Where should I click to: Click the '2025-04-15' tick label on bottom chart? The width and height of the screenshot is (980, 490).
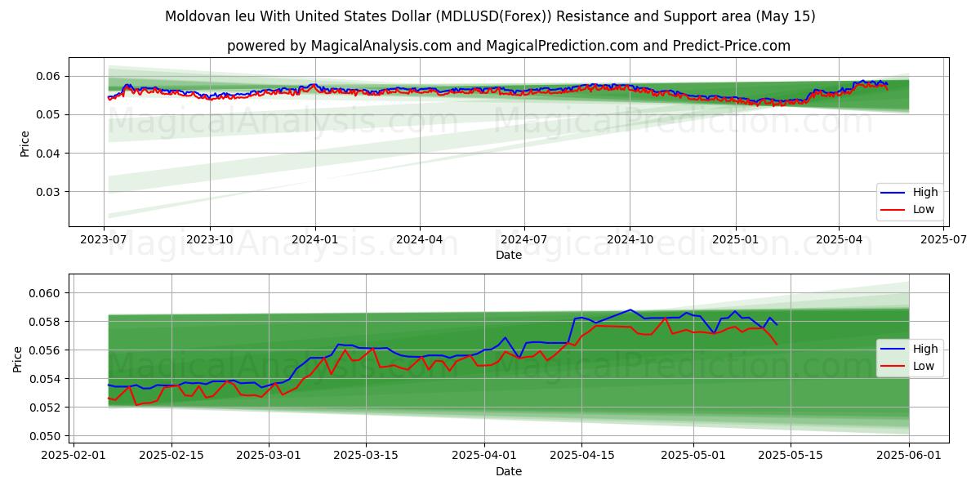pos(582,457)
